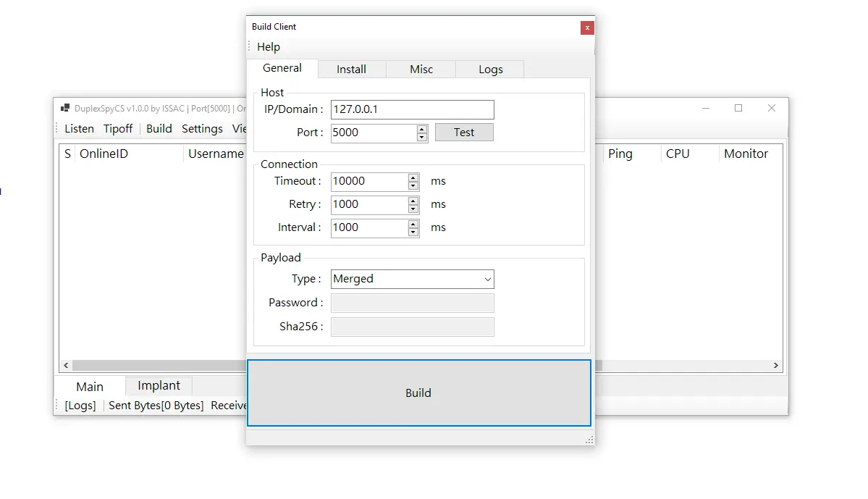Viewport: 868px width, 499px height.
Task: Click the Interval up stepper arrow
Action: [x=413, y=225]
